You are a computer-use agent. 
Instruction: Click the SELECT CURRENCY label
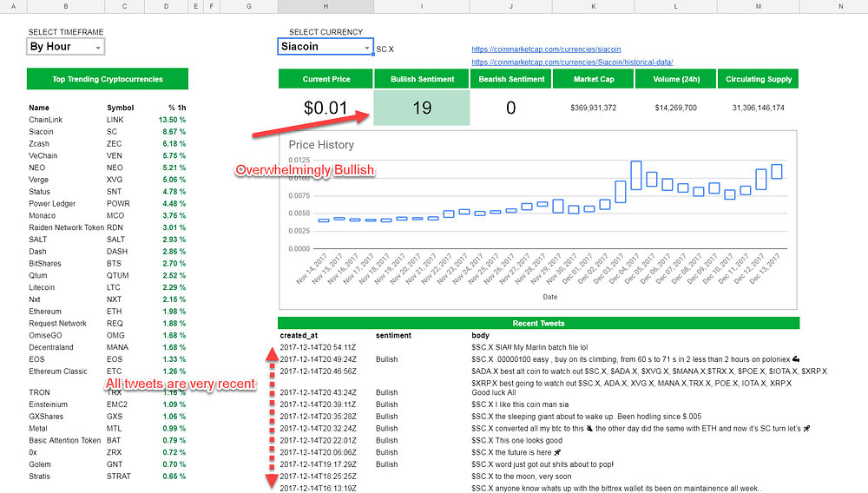[x=325, y=32]
